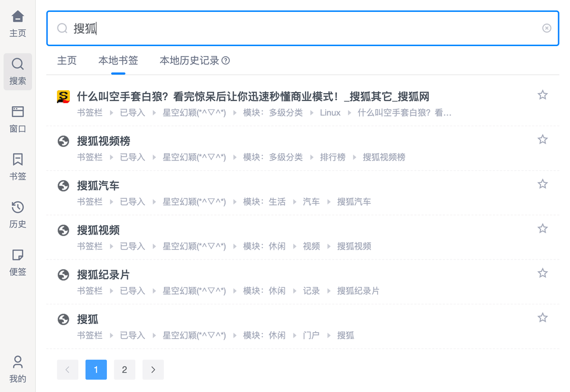
Task: Click 模块：多级分类 in first result path
Action: click(273, 113)
